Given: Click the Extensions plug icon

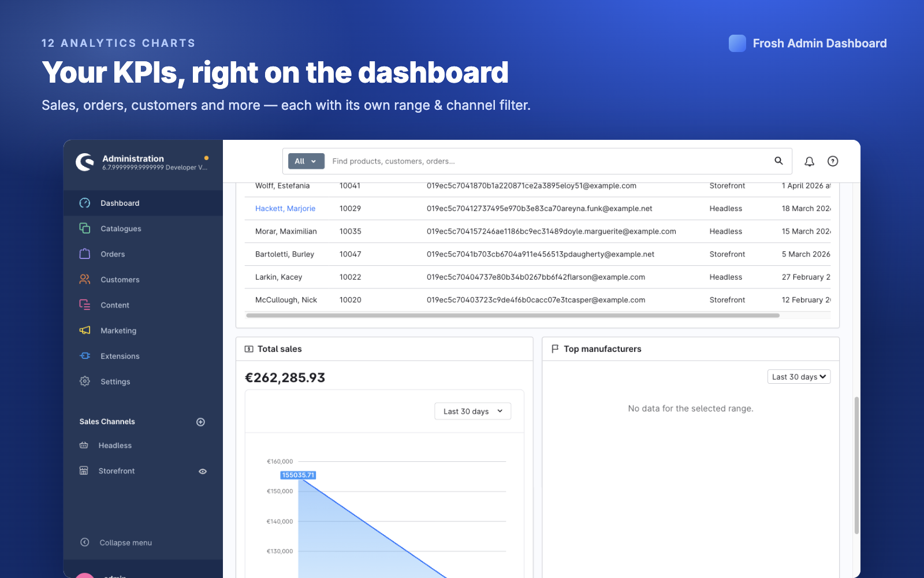Looking at the screenshot, I should click(x=85, y=355).
